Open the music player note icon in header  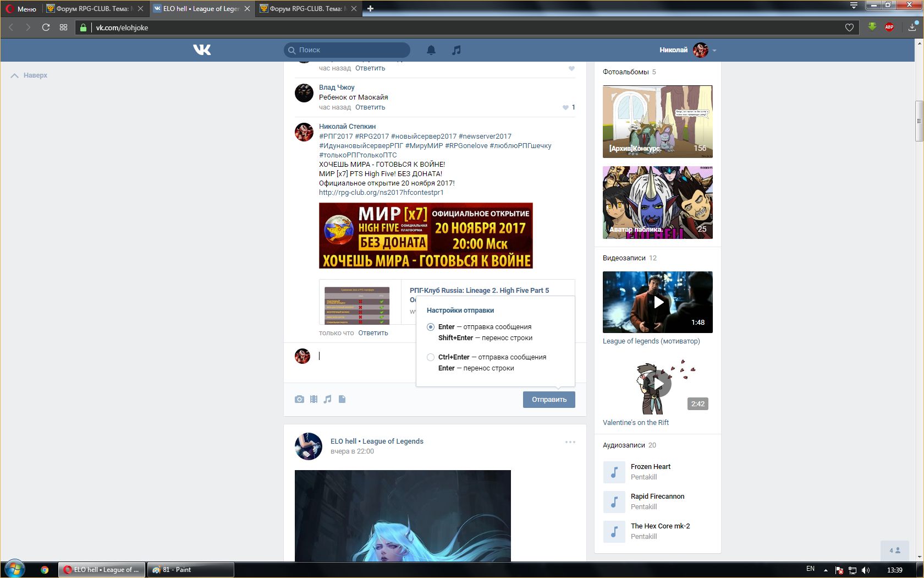(456, 50)
